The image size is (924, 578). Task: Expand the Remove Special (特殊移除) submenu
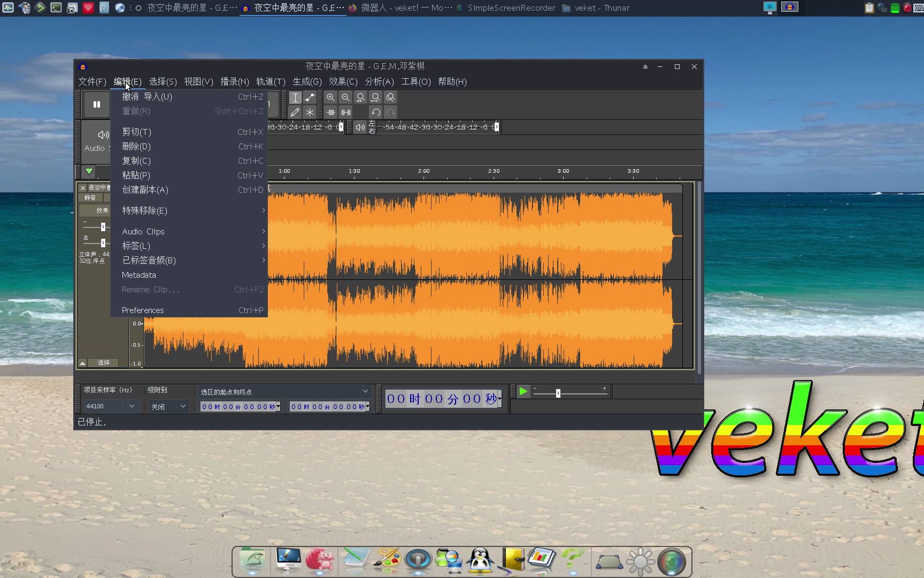pyautogui.click(x=189, y=211)
